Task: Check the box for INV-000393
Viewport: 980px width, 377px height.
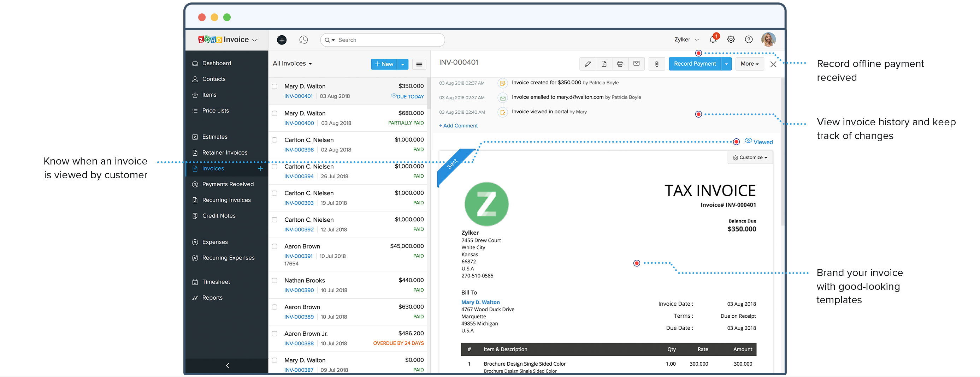Action: 274,193
